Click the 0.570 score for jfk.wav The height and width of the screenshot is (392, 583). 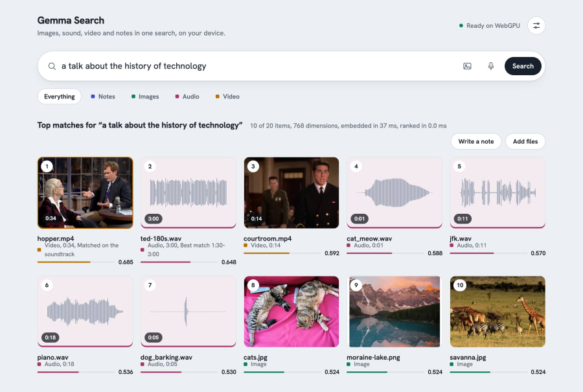click(538, 253)
